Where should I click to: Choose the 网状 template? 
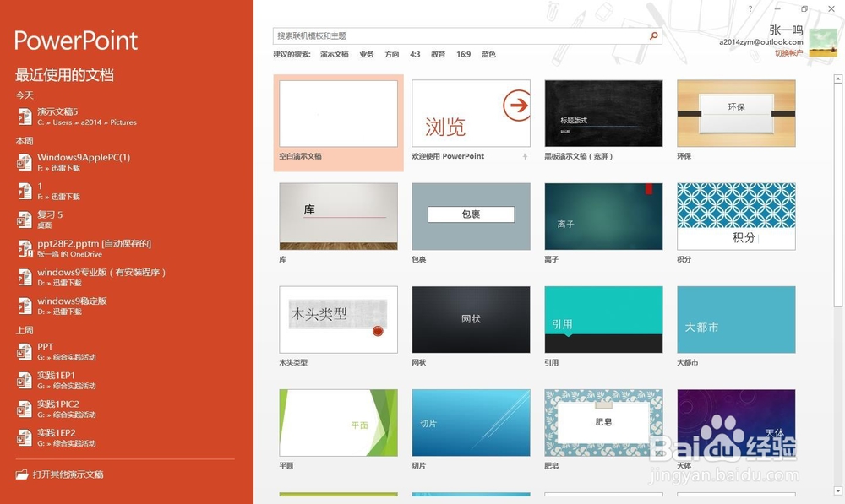(x=471, y=320)
